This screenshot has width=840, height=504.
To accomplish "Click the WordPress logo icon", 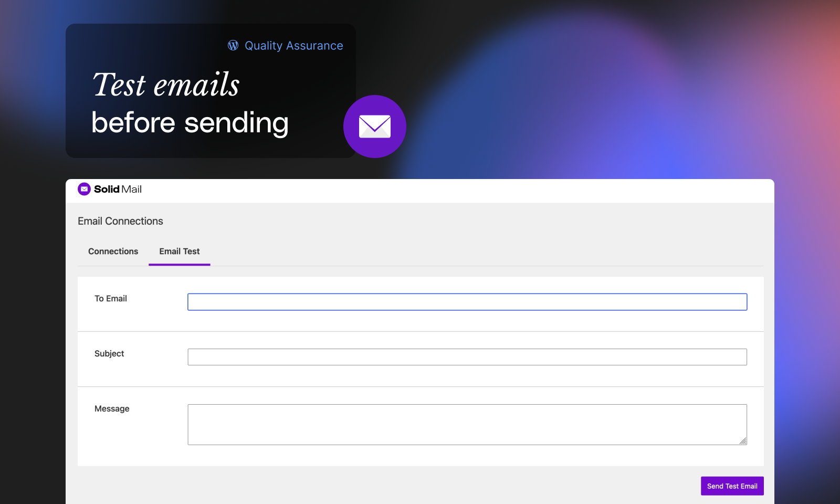I will coord(233,46).
